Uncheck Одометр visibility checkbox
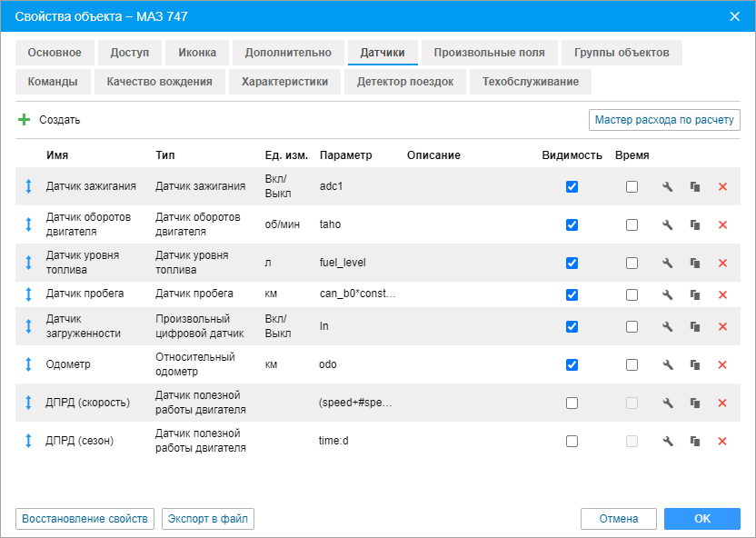The width and height of the screenshot is (756, 538). click(572, 364)
